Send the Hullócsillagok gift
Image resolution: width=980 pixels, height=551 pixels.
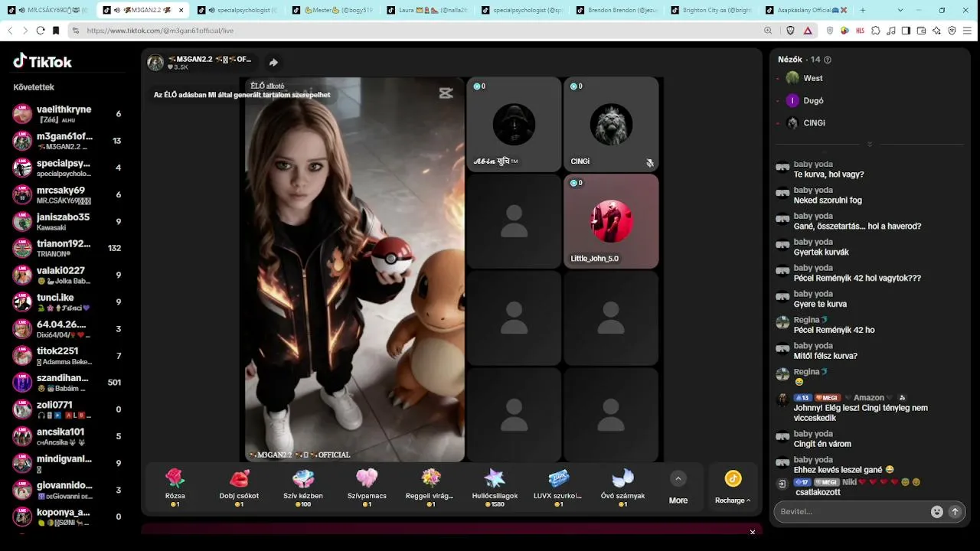point(495,487)
